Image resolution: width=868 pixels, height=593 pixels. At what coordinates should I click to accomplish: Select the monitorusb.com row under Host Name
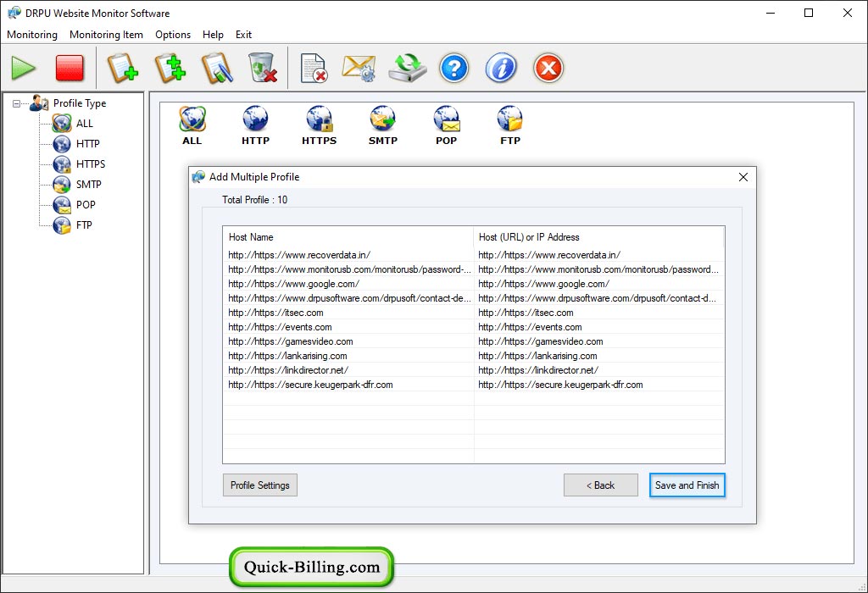coord(349,269)
